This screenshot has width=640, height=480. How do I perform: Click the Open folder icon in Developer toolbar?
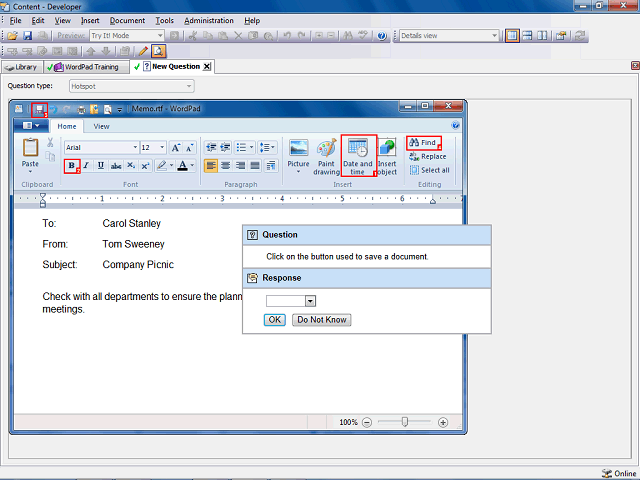coord(13,36)
